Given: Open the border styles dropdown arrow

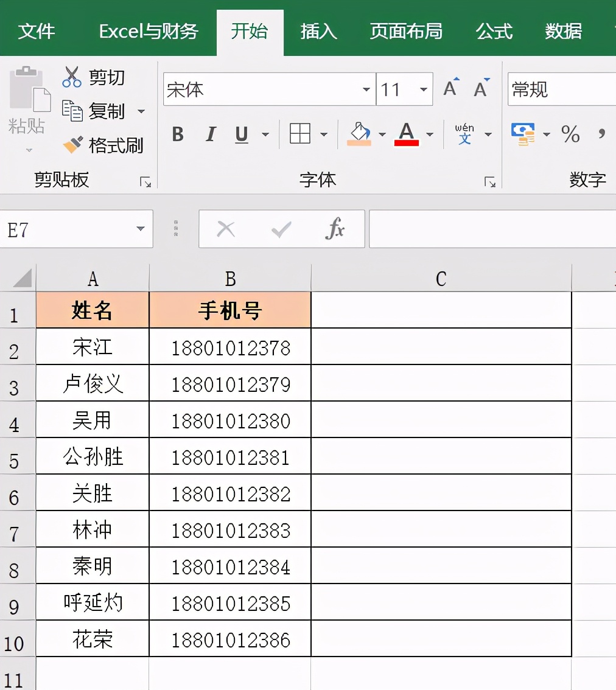Looking at the screenshot, I should (x=326, y=135).
